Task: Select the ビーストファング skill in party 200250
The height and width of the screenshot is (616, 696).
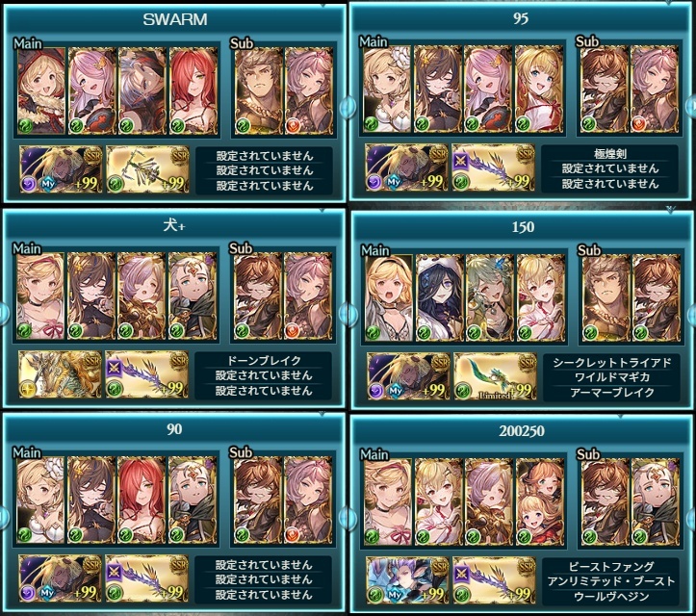Action: 610,567
